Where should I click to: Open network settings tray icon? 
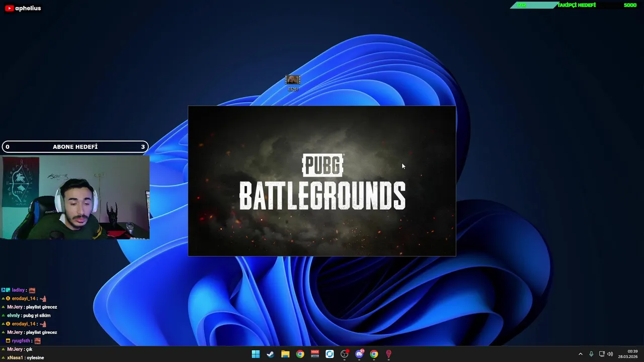(x=602, y=354)
